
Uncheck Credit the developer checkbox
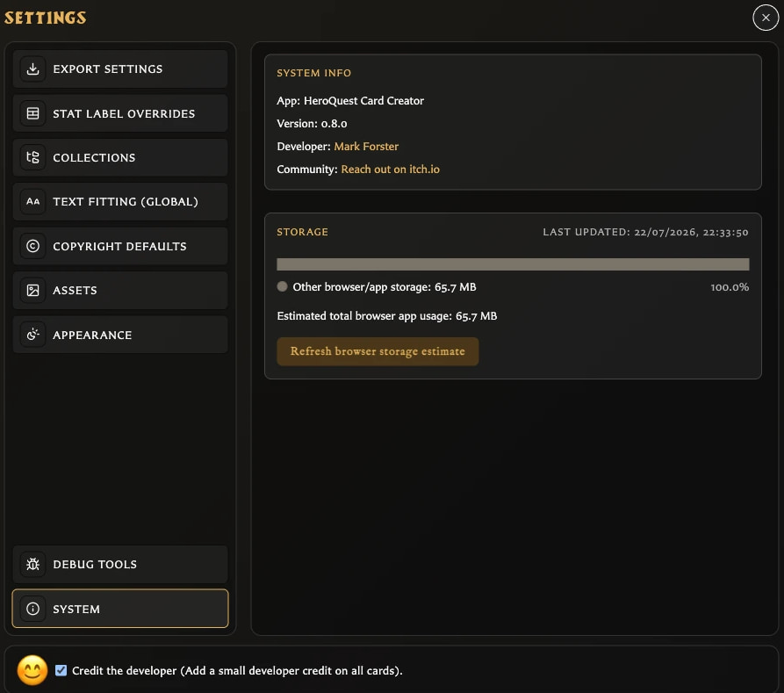pos(61,670)
